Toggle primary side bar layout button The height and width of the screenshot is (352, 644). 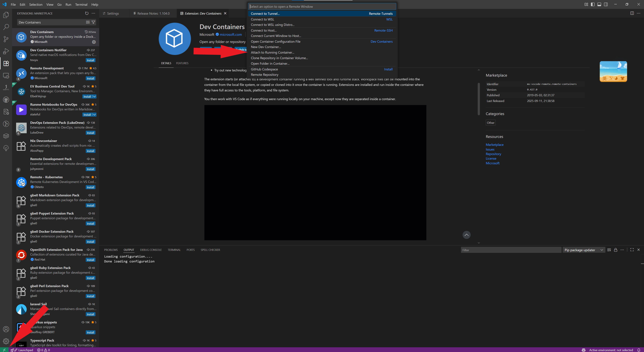tap(592, 5)
